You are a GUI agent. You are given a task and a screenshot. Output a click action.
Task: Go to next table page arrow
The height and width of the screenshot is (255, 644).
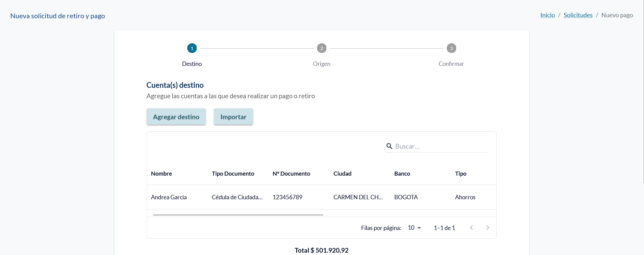point(488,228)
